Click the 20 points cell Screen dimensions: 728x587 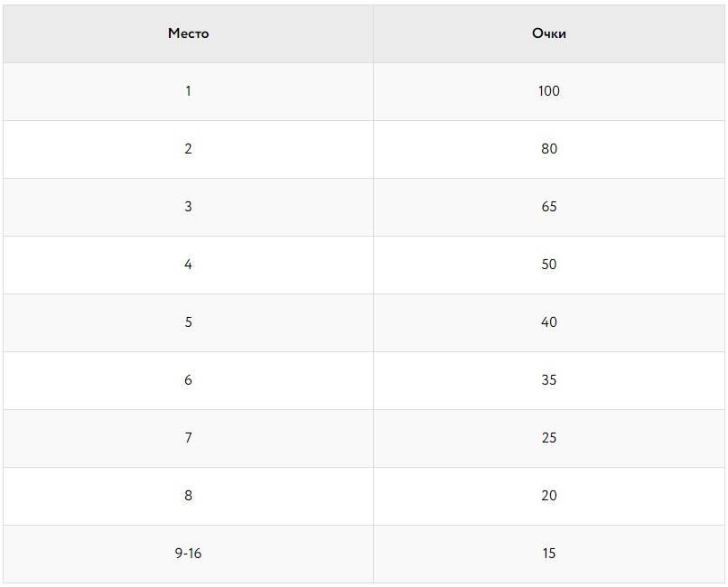click(x=549, y=496)
